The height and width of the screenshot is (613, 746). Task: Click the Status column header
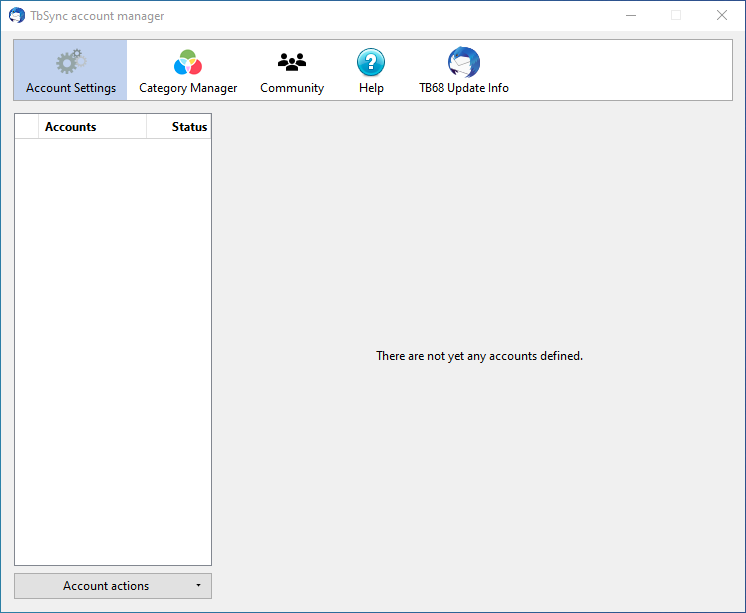tap(180, 127)
